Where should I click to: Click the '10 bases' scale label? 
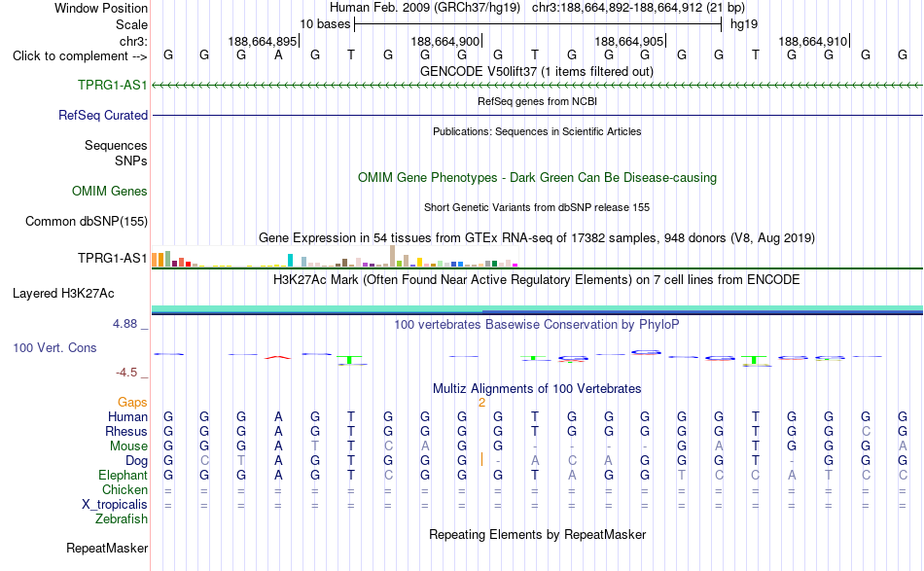click(x=325, y=24)
